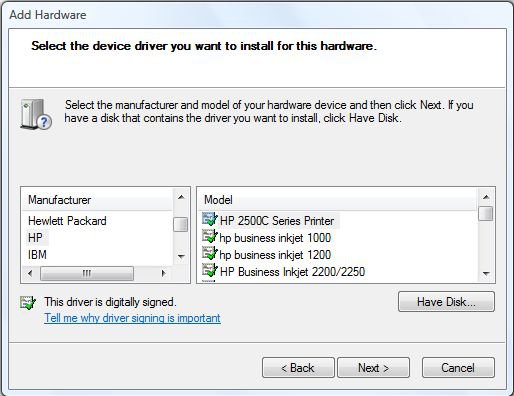514x396 pixels.
Task: Select HP in the Manufacturer list
Action: tap(35, 238)
